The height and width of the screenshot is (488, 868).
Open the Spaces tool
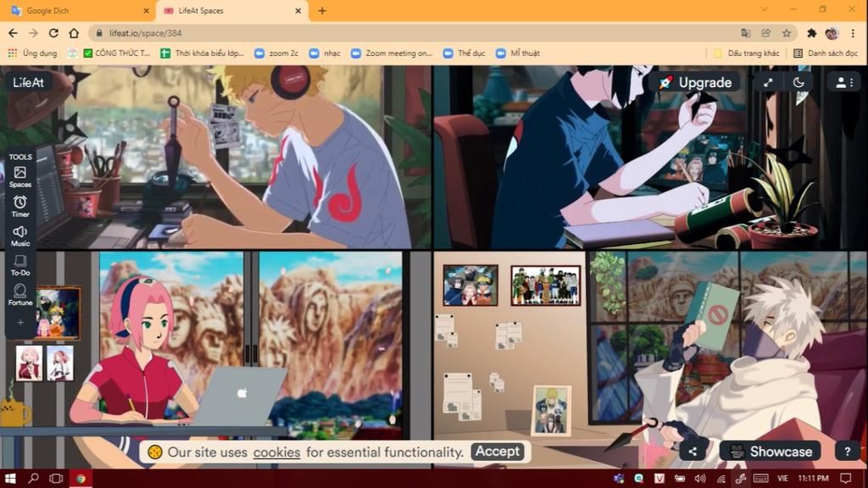(x=20, y=177)
